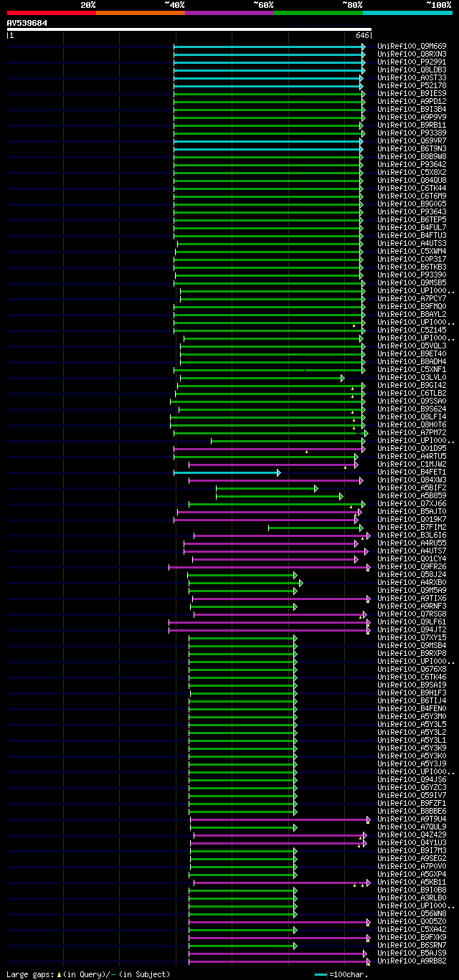
Task: Click the label UniRef100_A5Y3L1
Action: coord(412,741)
